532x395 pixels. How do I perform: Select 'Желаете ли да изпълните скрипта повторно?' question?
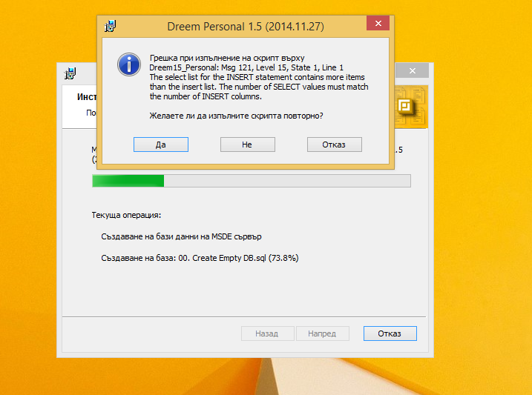[x=236, y=116]
